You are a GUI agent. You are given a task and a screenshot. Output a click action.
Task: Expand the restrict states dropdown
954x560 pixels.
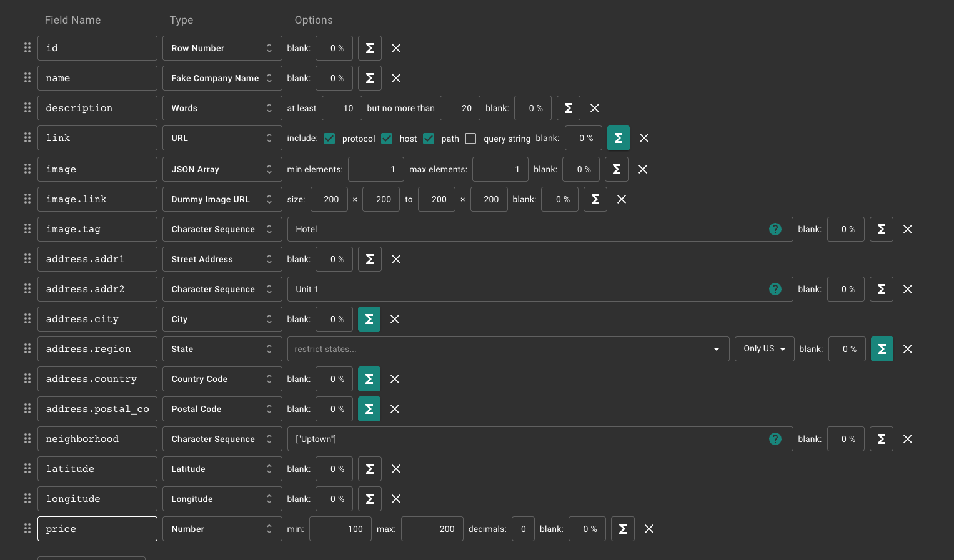click(509, 349)
